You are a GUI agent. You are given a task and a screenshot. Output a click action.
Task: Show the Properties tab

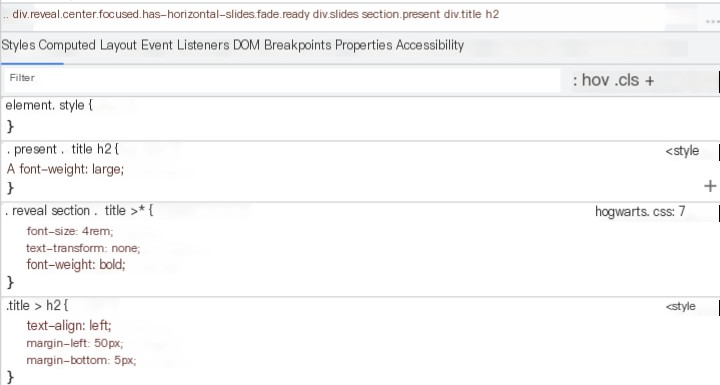[x=364, y=45]
